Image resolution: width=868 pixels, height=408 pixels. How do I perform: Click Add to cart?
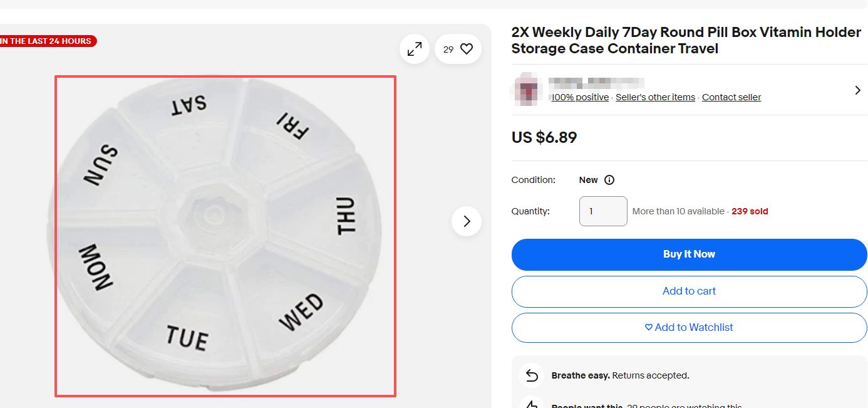(689, 291)
